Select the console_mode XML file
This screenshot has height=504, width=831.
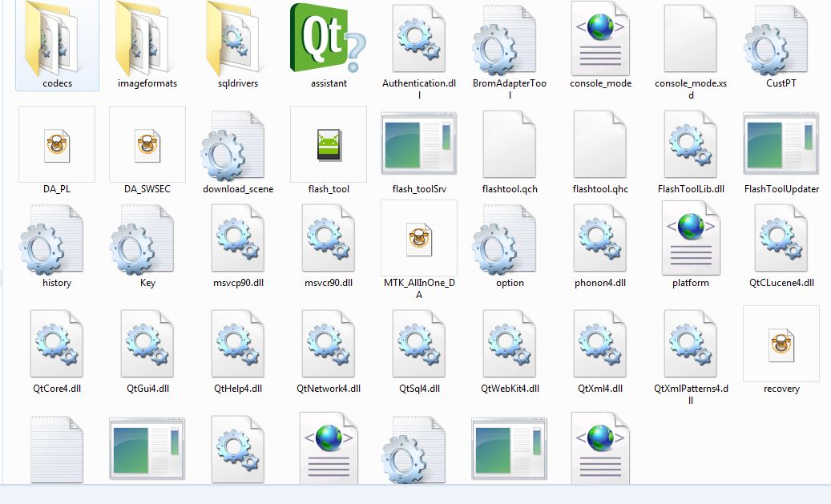pyautogui.click(x=600, y=45)
